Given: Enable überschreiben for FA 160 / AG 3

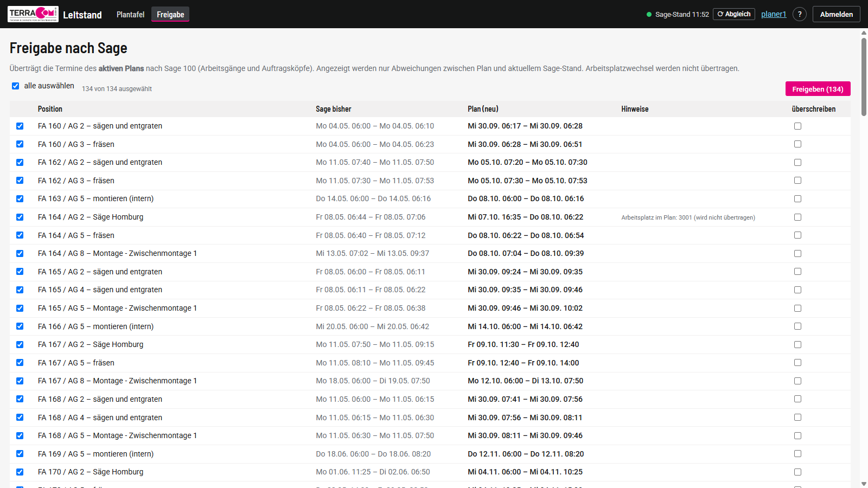Looking at the screenshot, I should pyautogui.click(x=797, y=144).
